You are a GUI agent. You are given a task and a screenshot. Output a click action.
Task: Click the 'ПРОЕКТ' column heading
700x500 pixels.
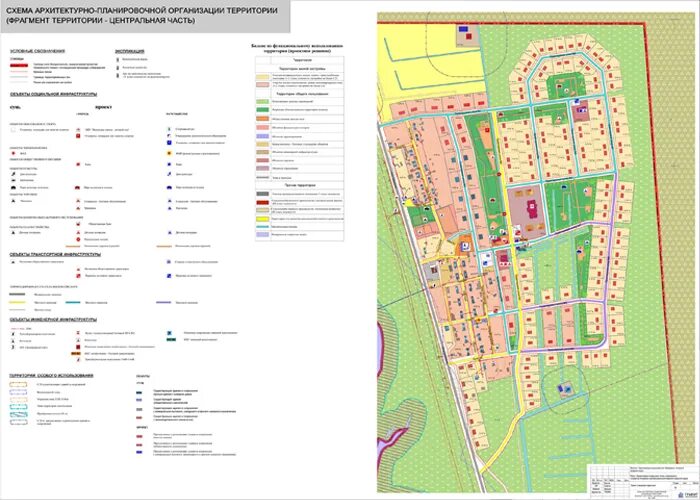click(104, 108)
